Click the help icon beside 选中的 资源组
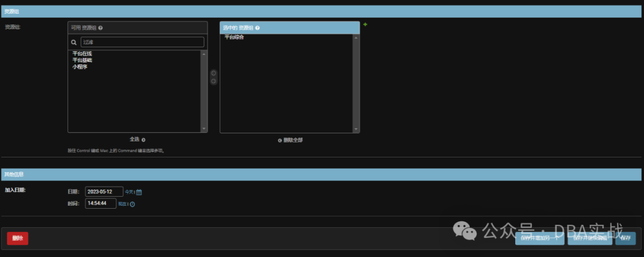644x257 pixels. (258, 28)
